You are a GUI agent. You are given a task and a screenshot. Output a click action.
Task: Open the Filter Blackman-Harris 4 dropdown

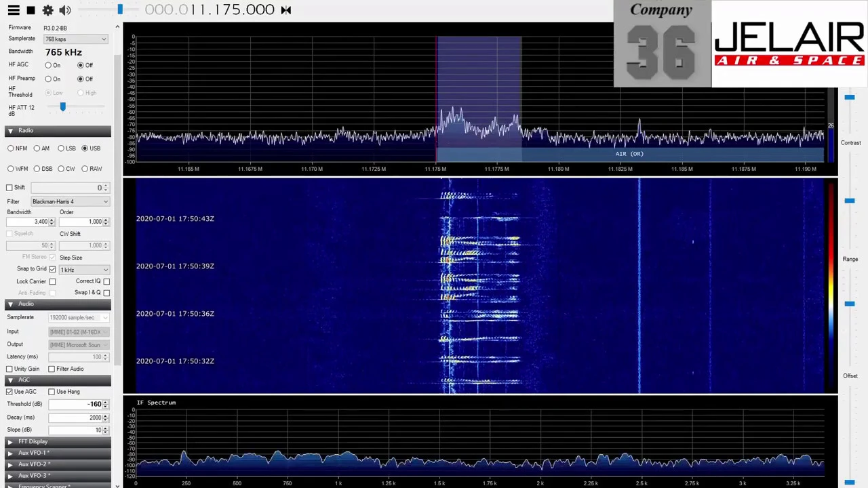70,201
